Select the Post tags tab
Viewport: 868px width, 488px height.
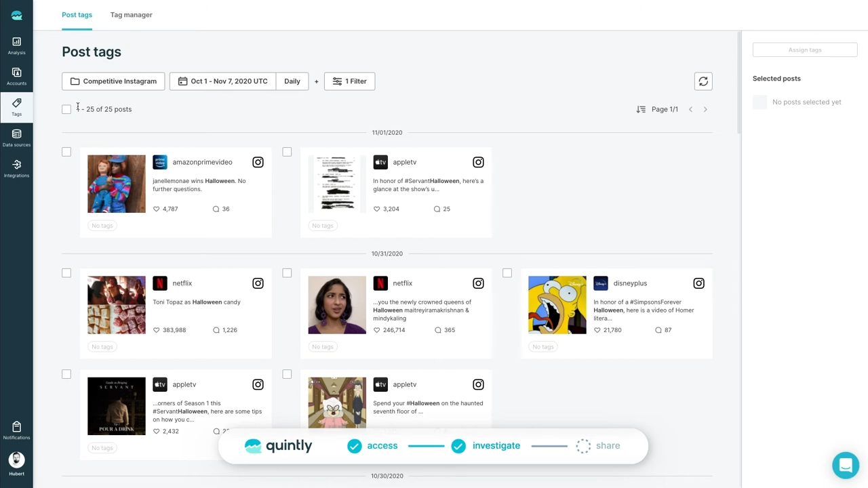pyautogui.click(x=77, y=14)
